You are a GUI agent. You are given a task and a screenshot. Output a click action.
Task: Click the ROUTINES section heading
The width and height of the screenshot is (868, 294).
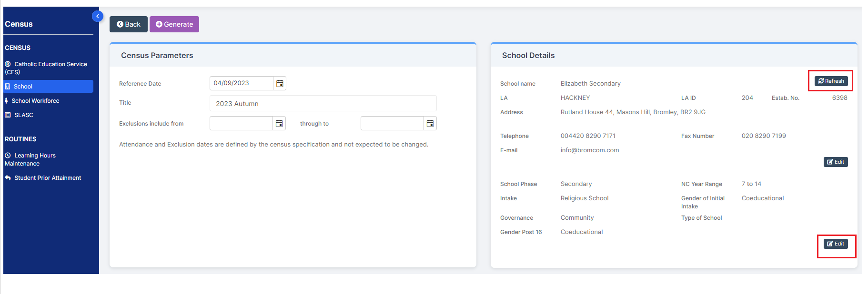tap(20, 139)
